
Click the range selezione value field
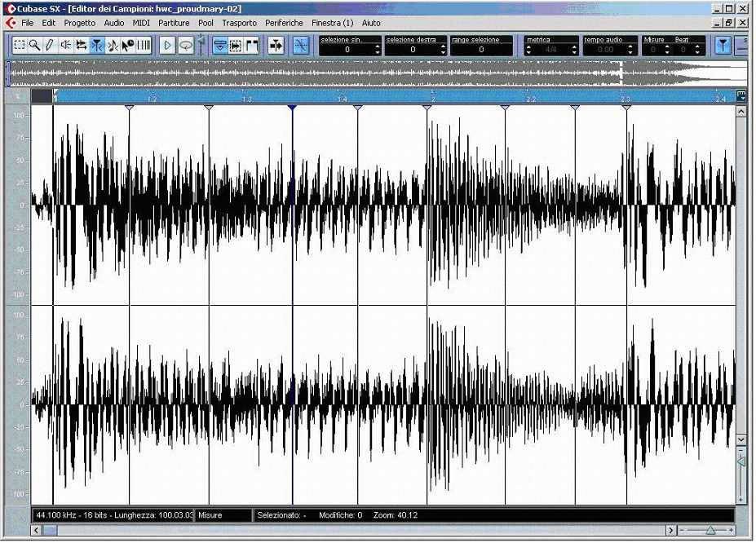481,50
